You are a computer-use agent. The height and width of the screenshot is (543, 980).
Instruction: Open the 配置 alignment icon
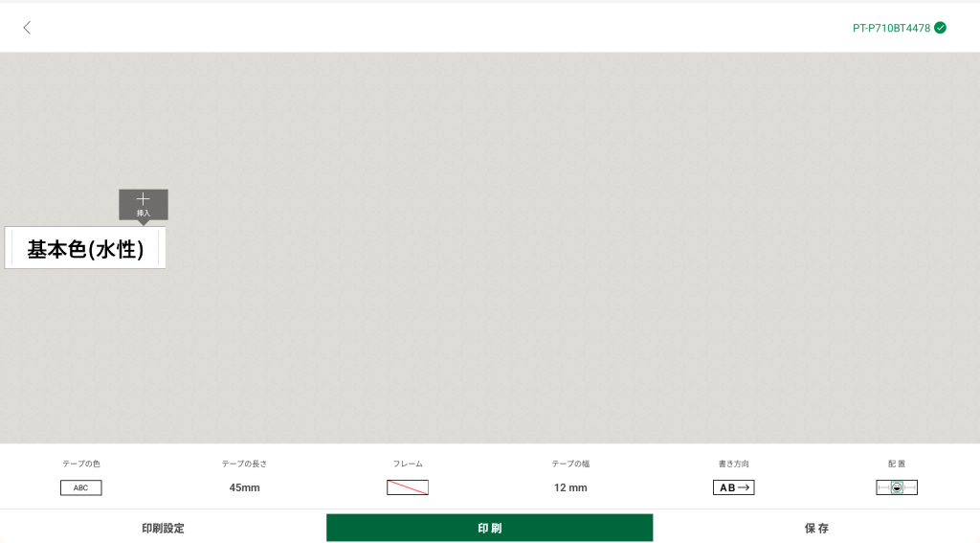click(897, 487)
